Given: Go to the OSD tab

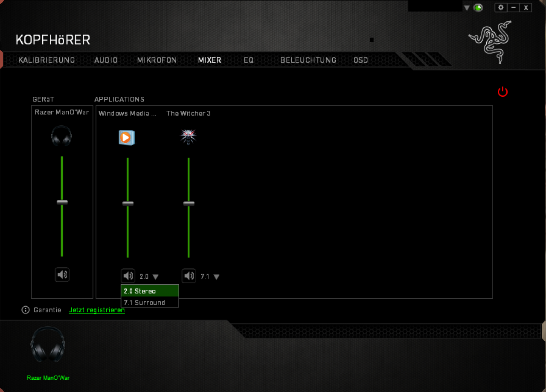Looking at the screenshot, I should (x=360, y=60).
